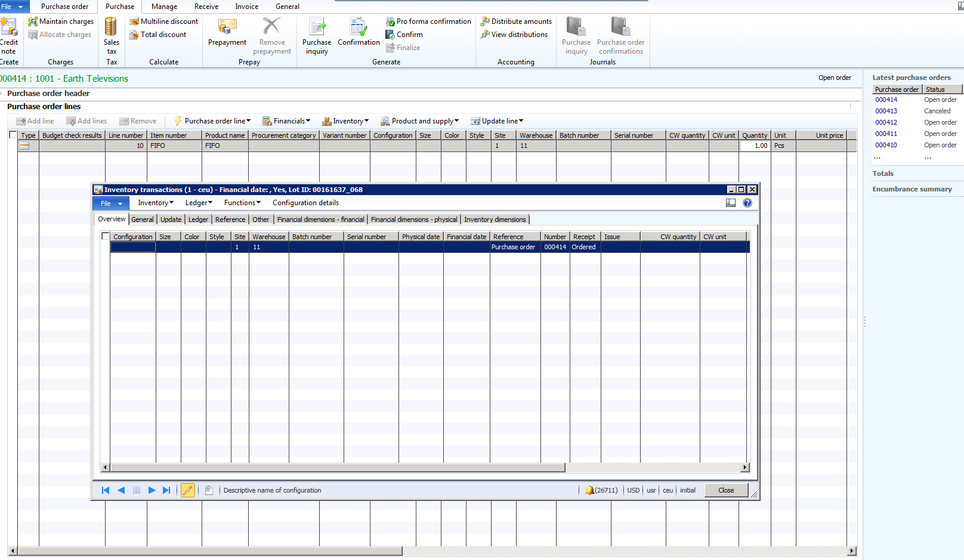Screen dimensions: 964x560
Task: Expand the Purchase order line dropdown
Action: 217,121
